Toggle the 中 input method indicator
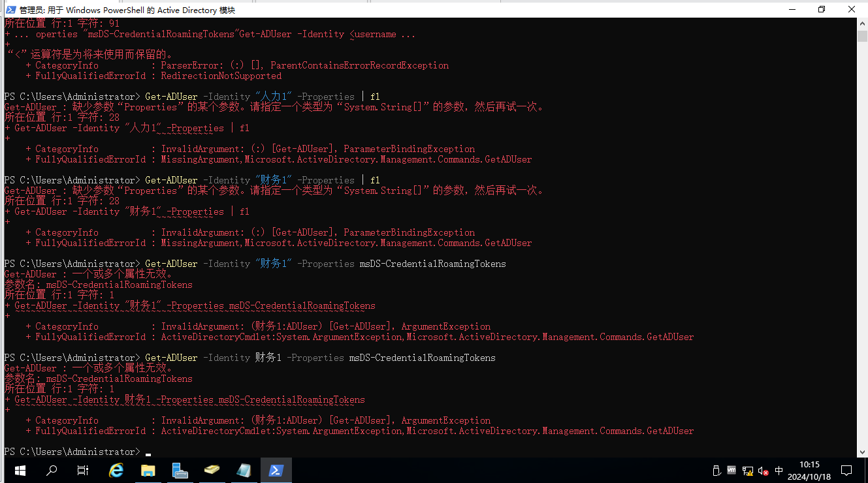 pos(779,470)
